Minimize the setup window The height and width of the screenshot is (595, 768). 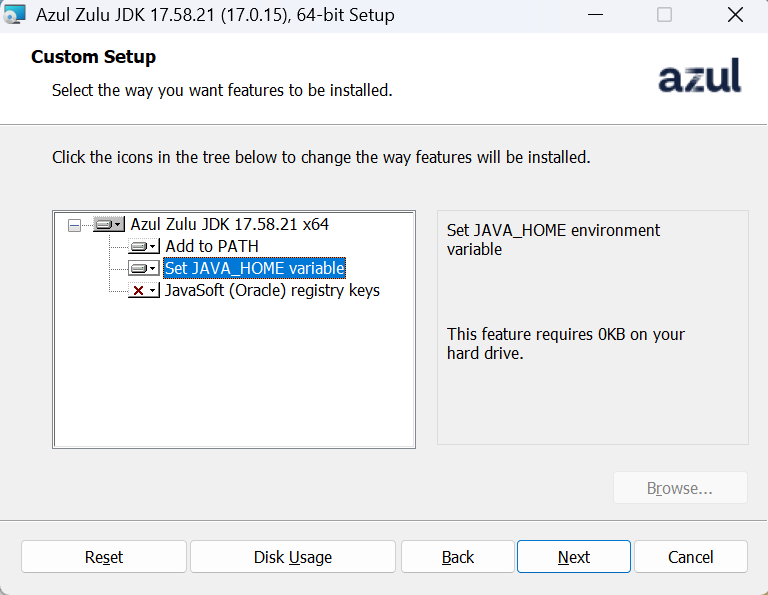pyautogui.click(x=595, y=15)
